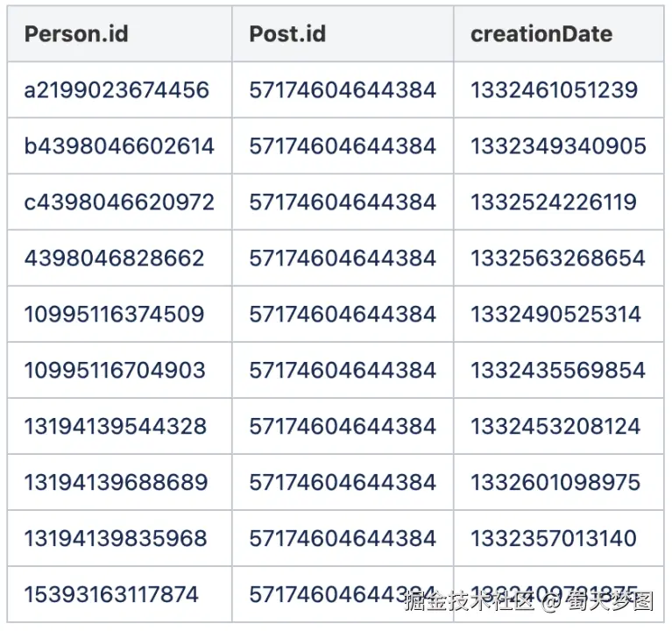Click Person.id cell 10995116374509
This screenshot has height=631, width=672.
(x=114, y=315)
